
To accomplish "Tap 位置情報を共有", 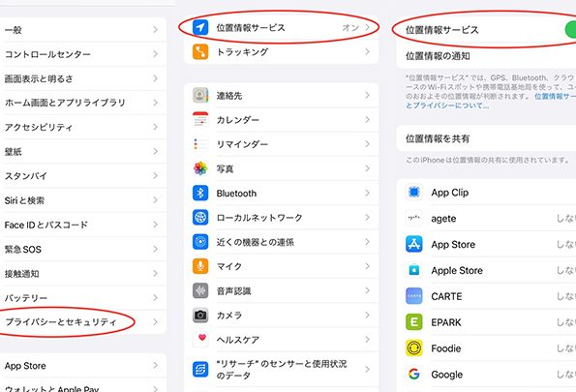I will 486,138.
